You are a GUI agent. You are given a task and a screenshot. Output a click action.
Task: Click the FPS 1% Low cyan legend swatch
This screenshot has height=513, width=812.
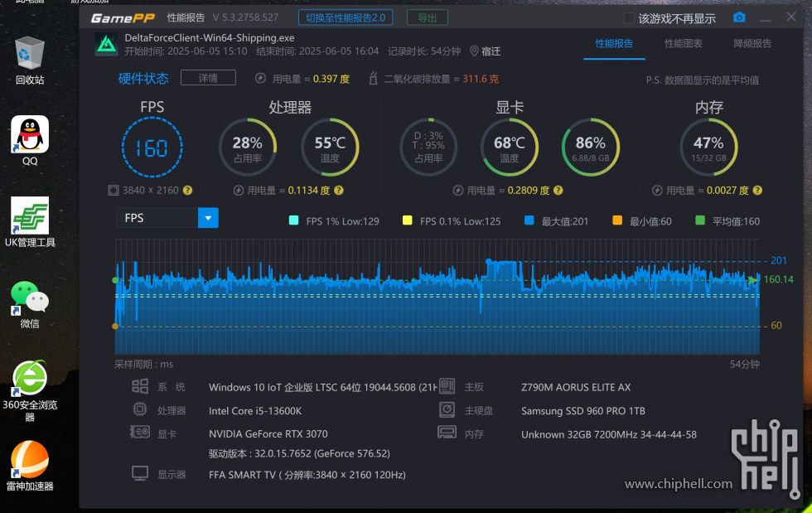coord(293,220)
